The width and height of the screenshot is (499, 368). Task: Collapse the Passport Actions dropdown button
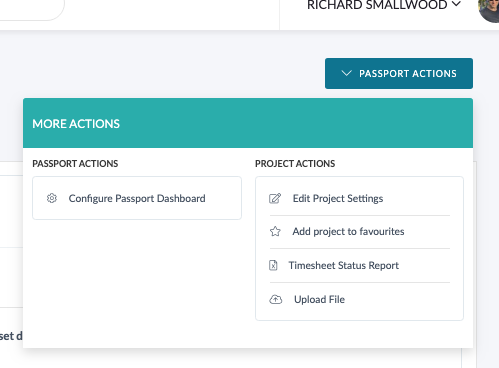399,73
